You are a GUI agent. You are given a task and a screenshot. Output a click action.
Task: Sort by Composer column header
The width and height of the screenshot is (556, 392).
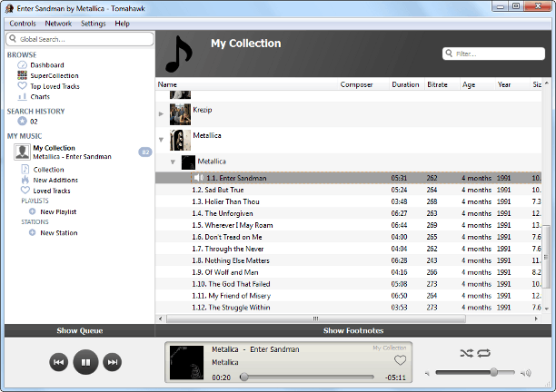tap(363, 84)
